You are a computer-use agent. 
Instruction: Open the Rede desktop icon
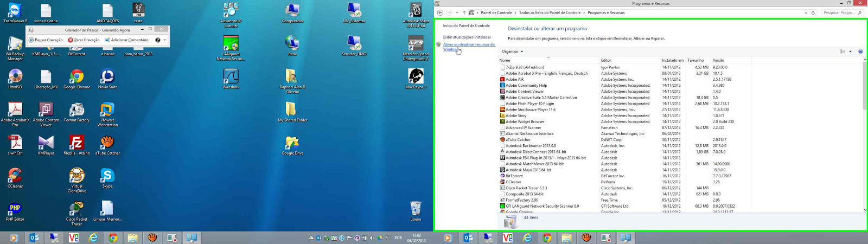click(x=292, y=46)
